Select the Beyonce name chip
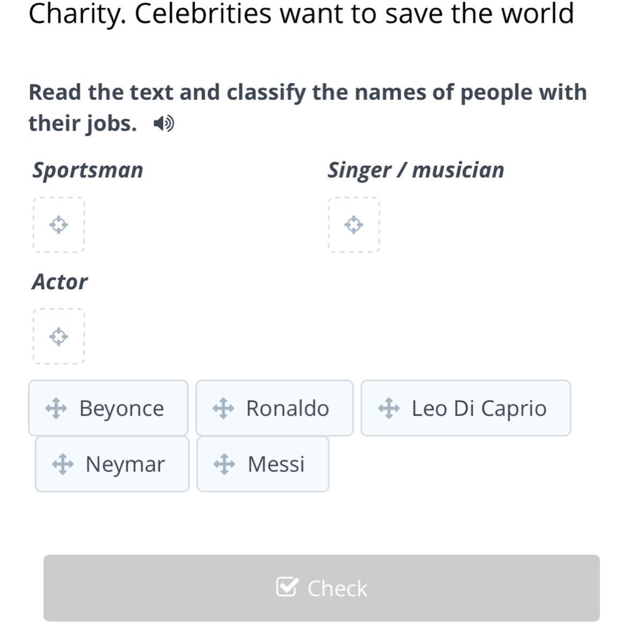 (x=121, y=408)
